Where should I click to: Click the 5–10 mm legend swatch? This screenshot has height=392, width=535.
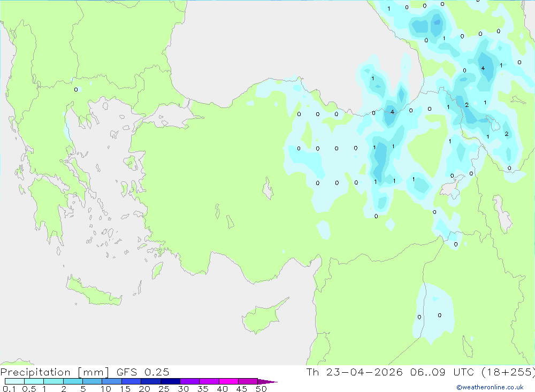click(93, 381)
